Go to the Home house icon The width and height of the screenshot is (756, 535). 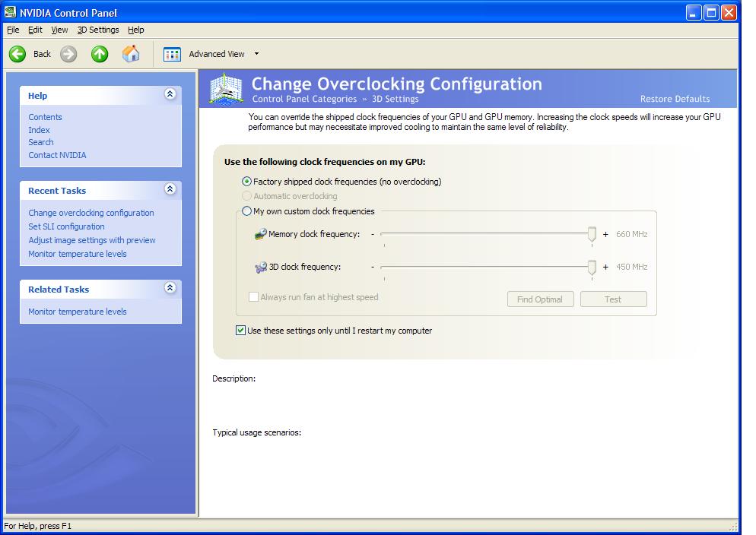[x=131, y=53]
